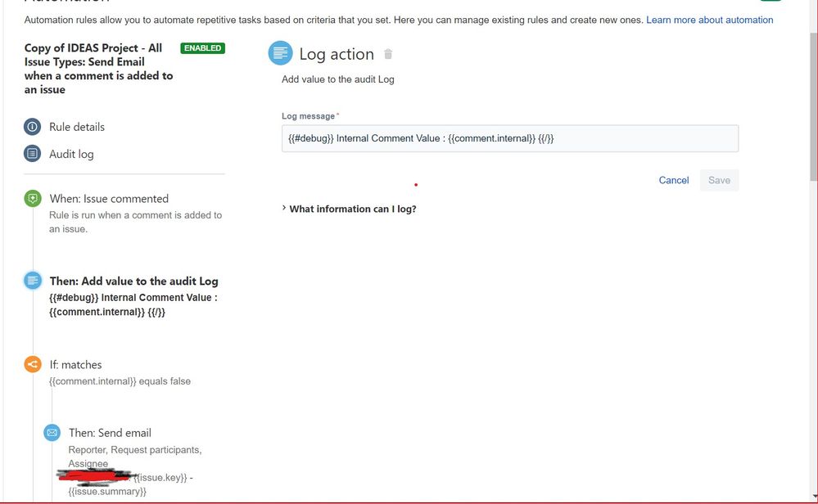Select Then: Add value to audit Log step

pyautogui.click(x=133, y=281)
